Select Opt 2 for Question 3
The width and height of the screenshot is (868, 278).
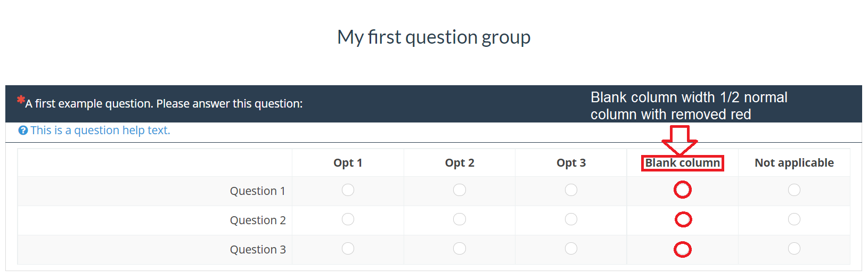pyautogui.click(x=460, y=249)
